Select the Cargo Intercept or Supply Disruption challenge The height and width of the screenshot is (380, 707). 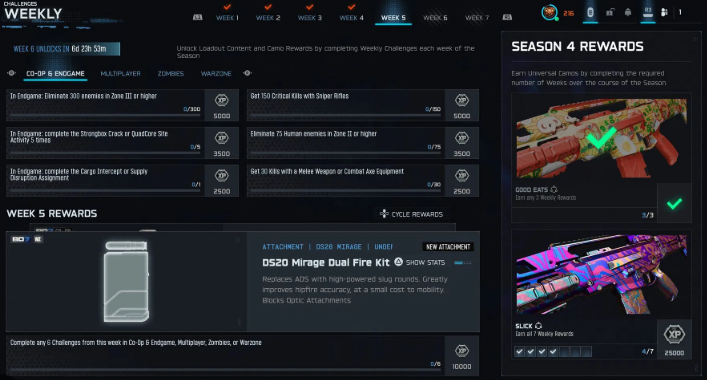(x=122, y=181)
